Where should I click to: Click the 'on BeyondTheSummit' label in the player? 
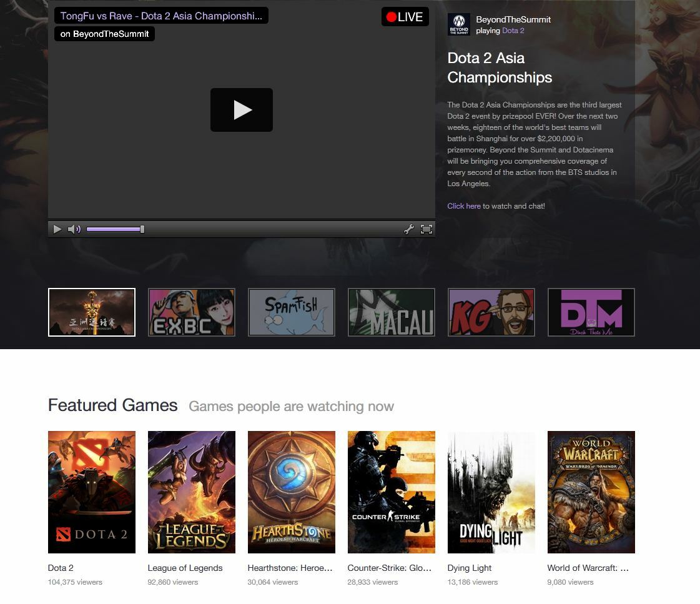click(104, 34)
